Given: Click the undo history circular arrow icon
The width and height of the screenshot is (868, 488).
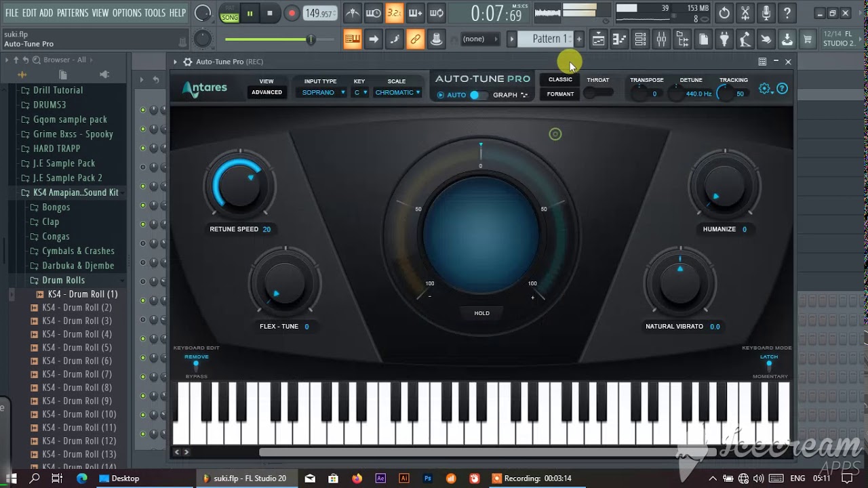Looking at the screenshot, I should pos(724,13).
